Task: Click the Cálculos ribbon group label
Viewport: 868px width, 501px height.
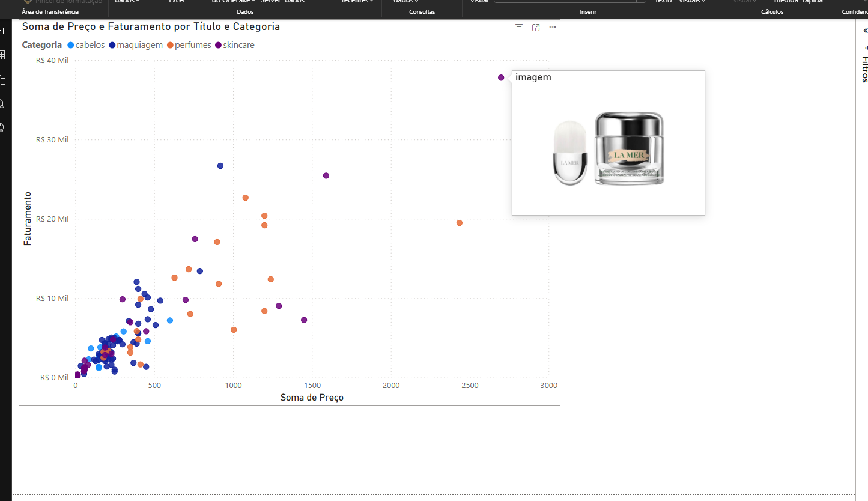Action: (x=772, y=12)
